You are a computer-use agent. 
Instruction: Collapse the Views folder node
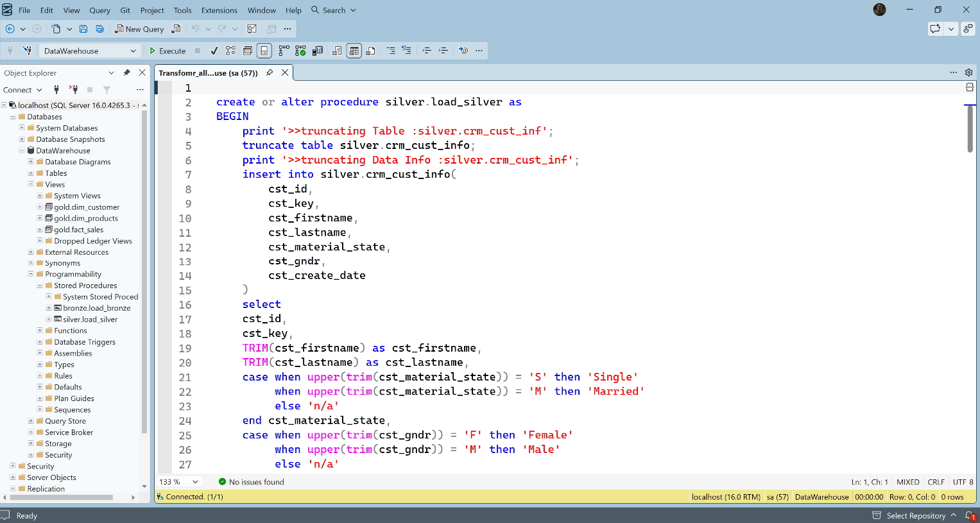(31, 184)
